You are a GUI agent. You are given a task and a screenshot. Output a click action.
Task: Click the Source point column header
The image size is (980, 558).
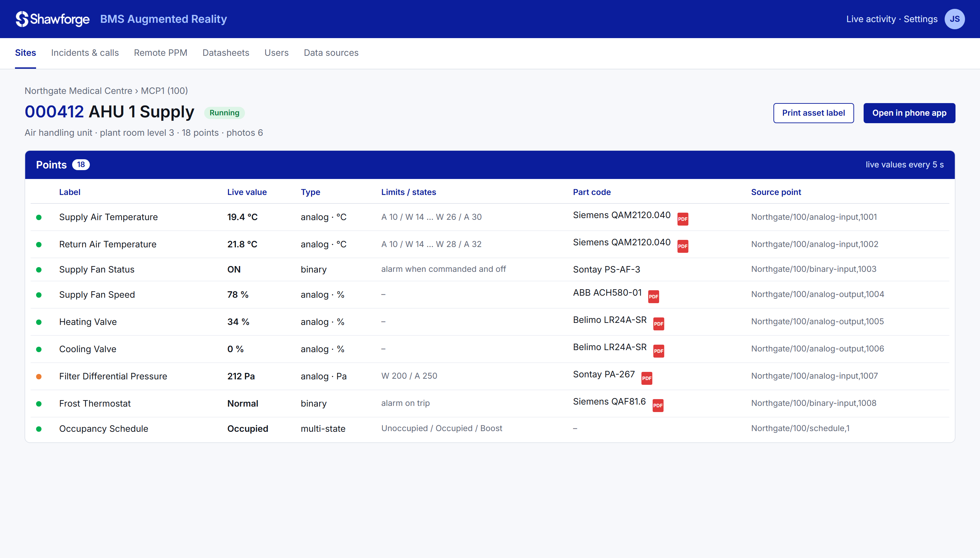[x=776, y=192]
